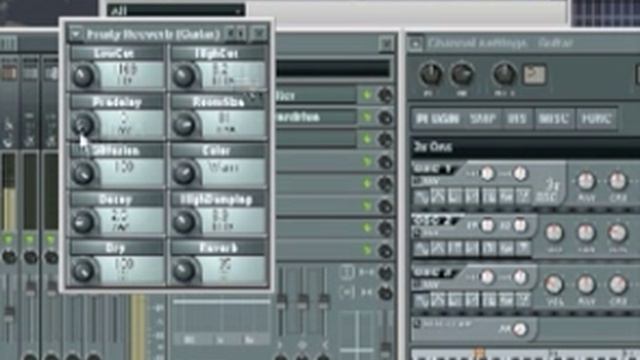Select the saw wave shape for OSC 1
Image resolution: width=640 pixels, height=360 pixels.
pos(471,198)
